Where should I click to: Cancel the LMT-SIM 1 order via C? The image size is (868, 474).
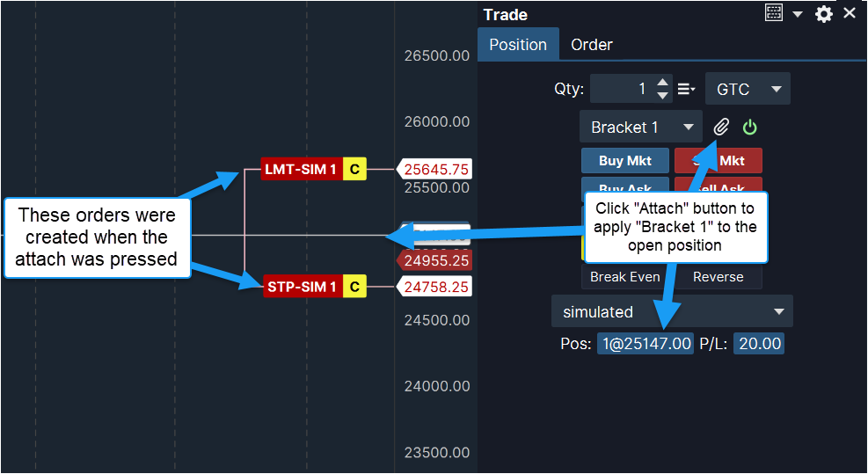pos(354,169)
